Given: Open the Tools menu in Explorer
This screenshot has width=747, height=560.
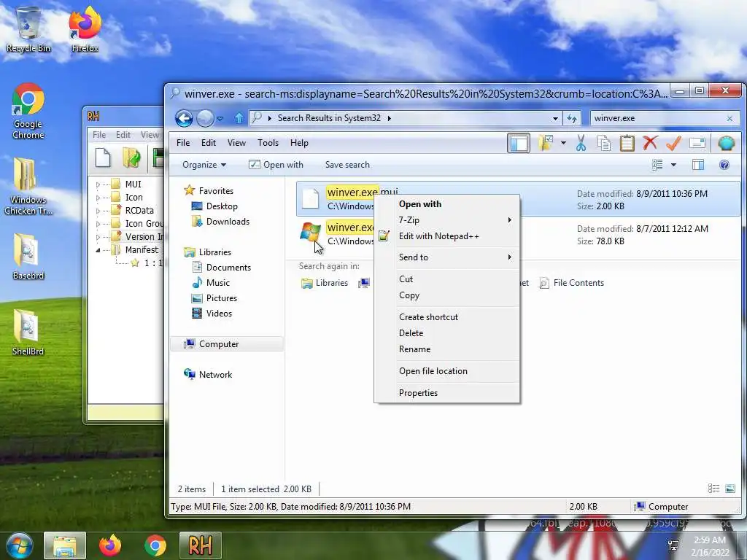Looking at the screenshot, I should [268, 143].
